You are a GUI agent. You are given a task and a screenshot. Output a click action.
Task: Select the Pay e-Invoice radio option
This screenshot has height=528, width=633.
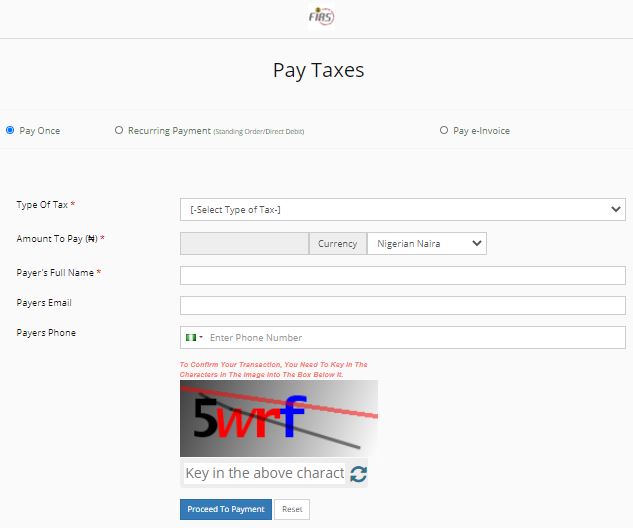[444, 130]
